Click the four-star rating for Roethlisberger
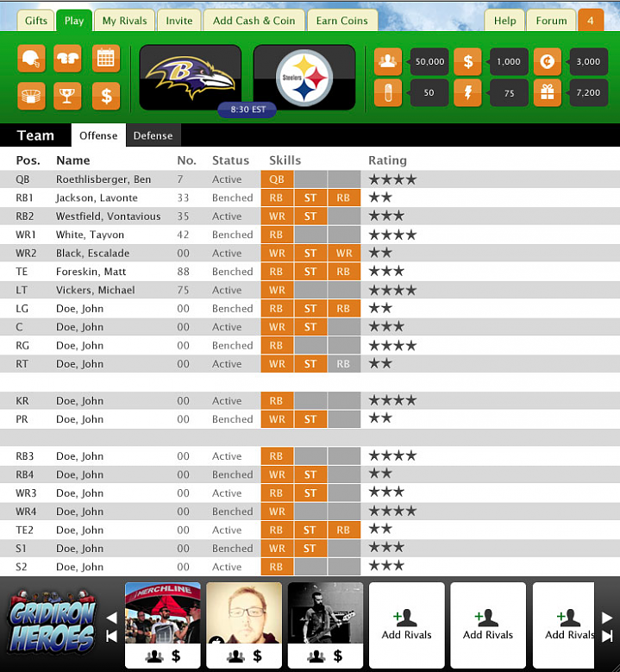The width and height of the screenshot is (620, 672). point(392,179)
